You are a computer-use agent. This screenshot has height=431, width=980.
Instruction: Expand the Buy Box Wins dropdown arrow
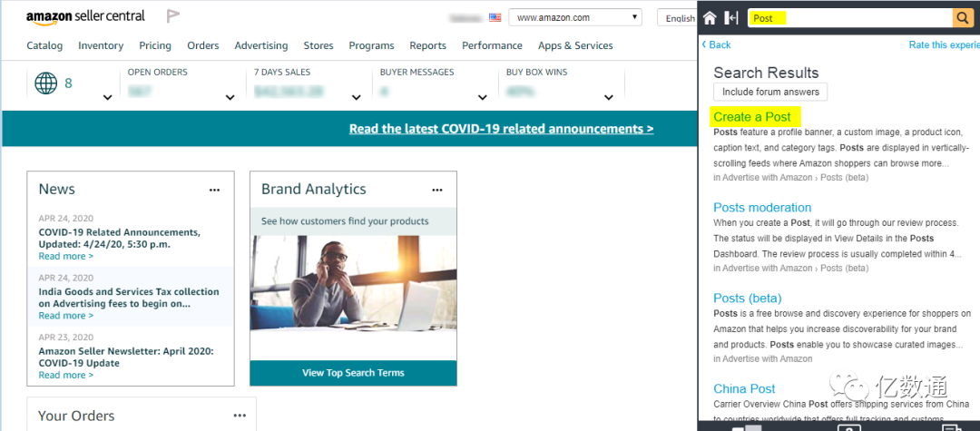point(609,97)
